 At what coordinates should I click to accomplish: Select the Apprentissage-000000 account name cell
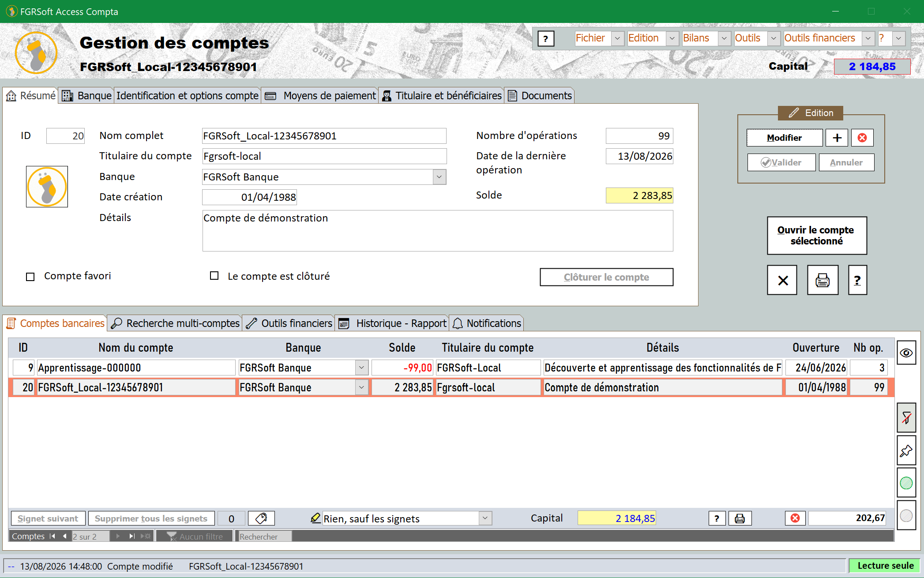pos(136,367)
